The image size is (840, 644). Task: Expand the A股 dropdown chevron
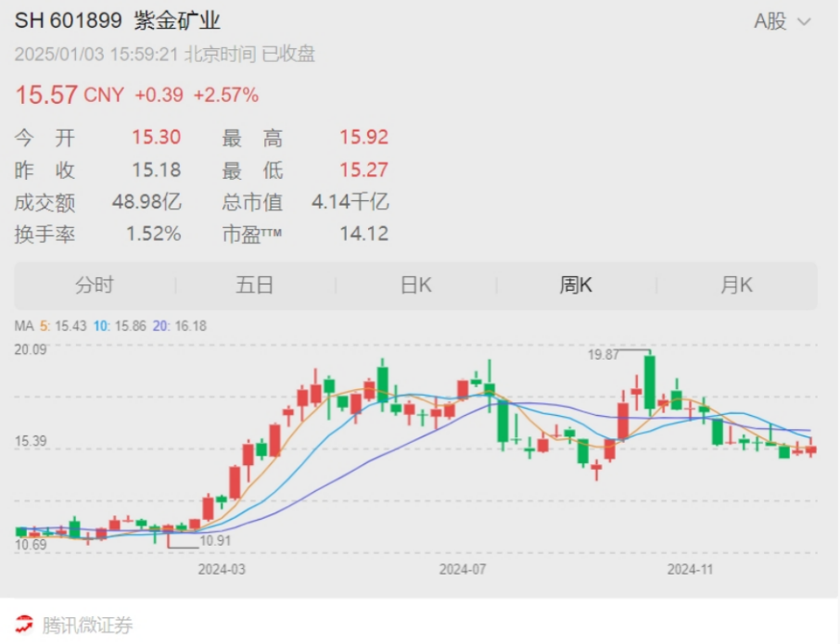(803, 20)
